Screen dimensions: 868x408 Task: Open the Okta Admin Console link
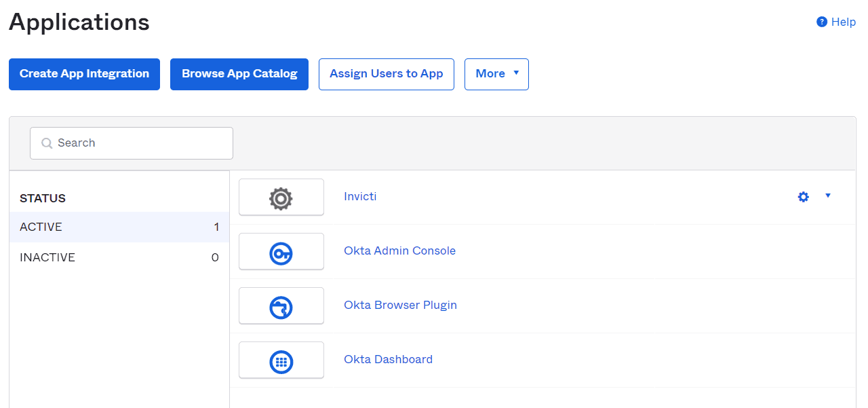(x=399, y=251)
